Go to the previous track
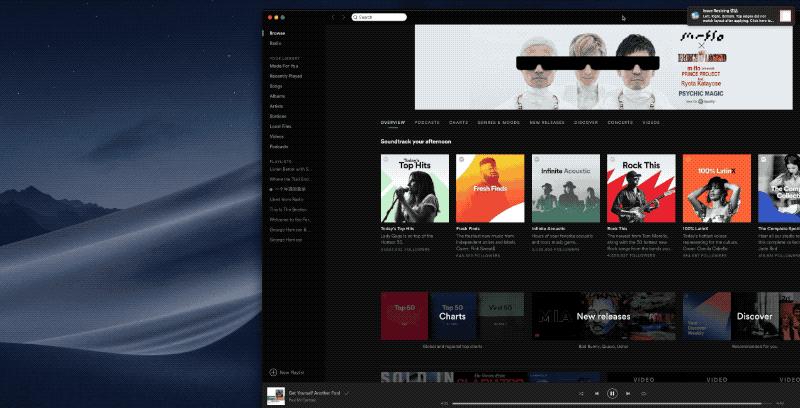Screen dimensions: 800x408 click(x=597, y=394)
